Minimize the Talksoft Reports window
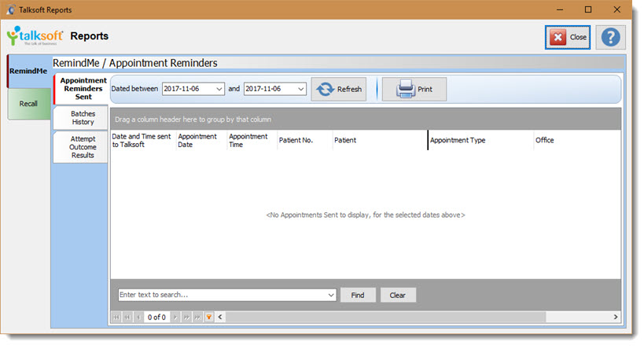 coord(560,9)
